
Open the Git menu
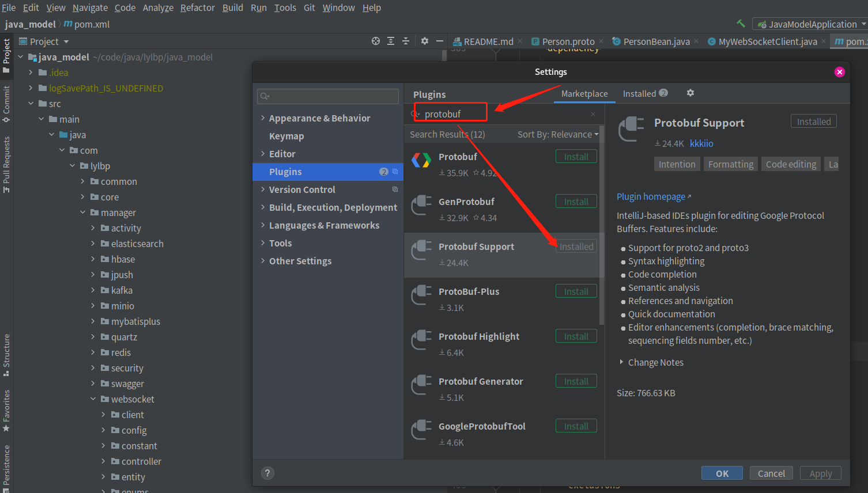coord(310,7)
